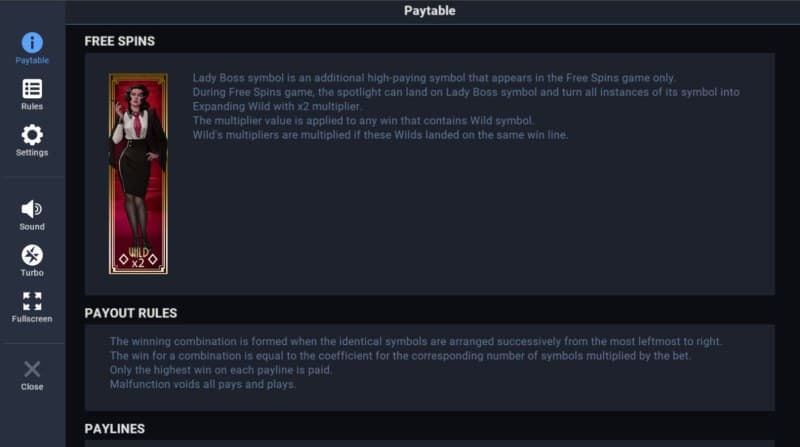Toggle Turbo mode icon
The image size is (800, 447).
point(32,255)
